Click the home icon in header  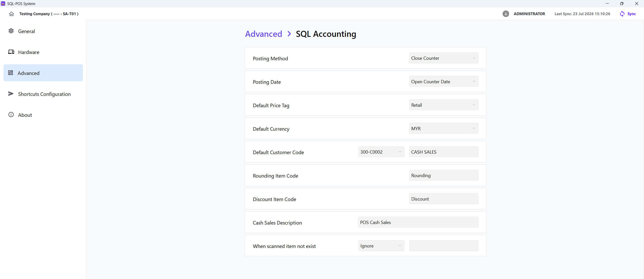tap(11, 14)
